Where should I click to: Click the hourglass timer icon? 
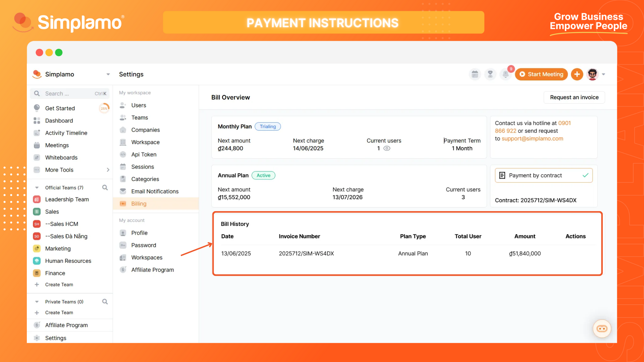click(x=490, y=74)
